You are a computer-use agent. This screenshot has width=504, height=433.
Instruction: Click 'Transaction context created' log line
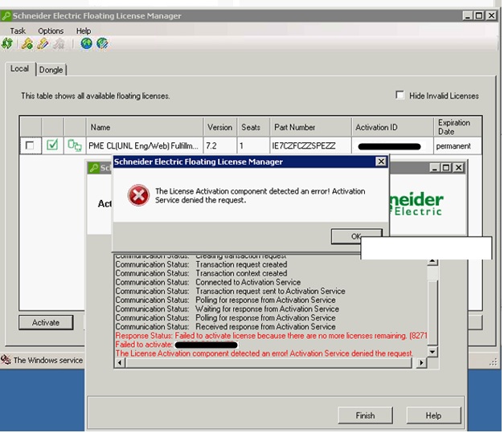241,273
